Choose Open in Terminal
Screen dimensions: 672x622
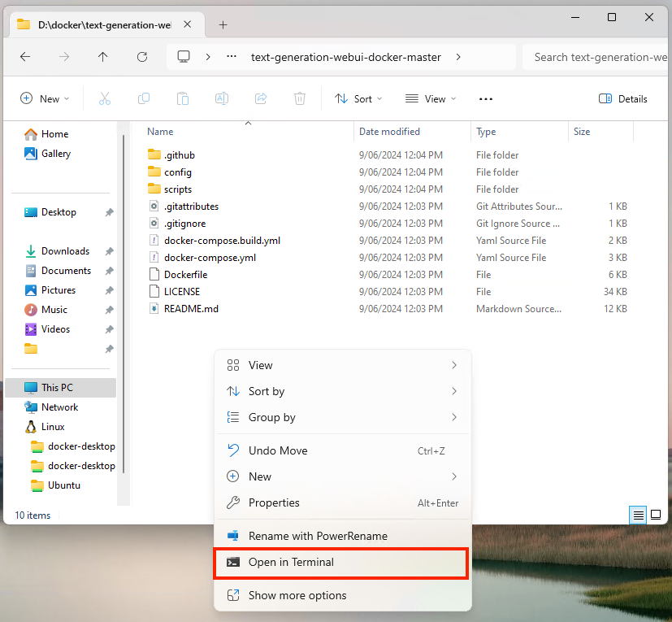pos(340,563)
